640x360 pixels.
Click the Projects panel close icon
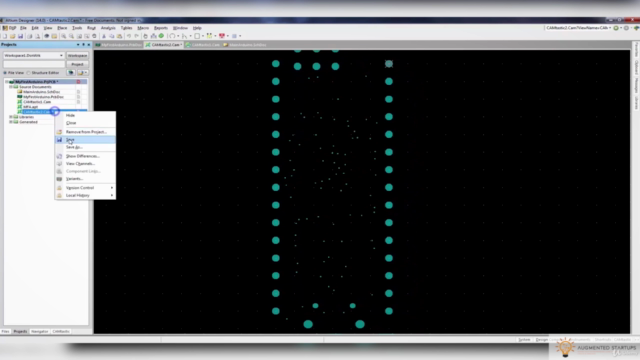point(89,44)
